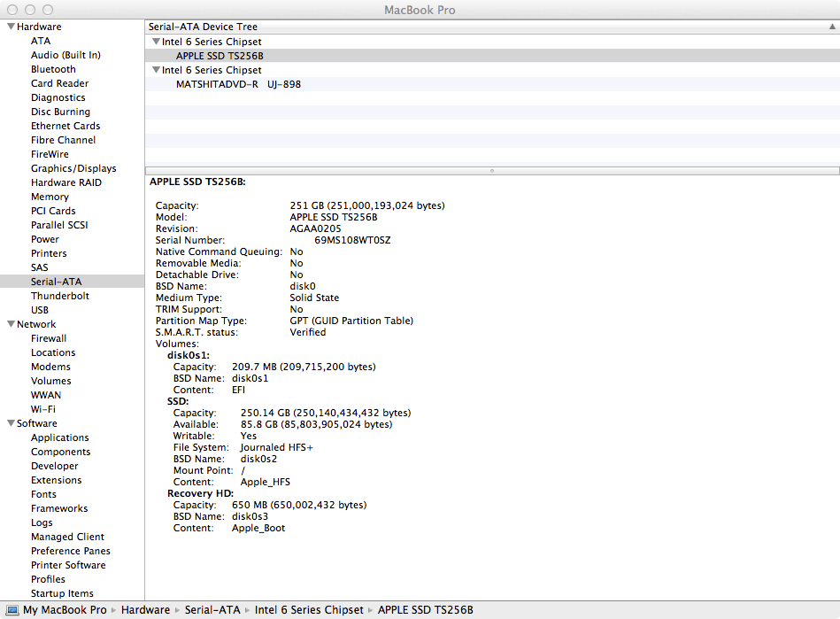The height and width of the screenshot is (619, 840).
Task: Select Power in the sidebar
Action: [45, 240]
